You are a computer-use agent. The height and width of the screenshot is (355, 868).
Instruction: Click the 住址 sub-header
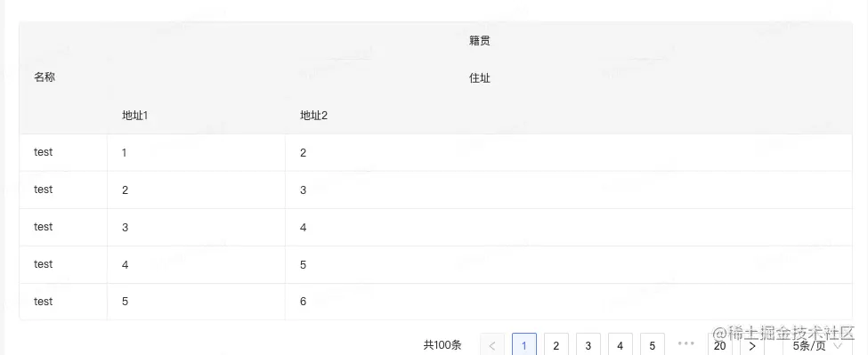479,78
